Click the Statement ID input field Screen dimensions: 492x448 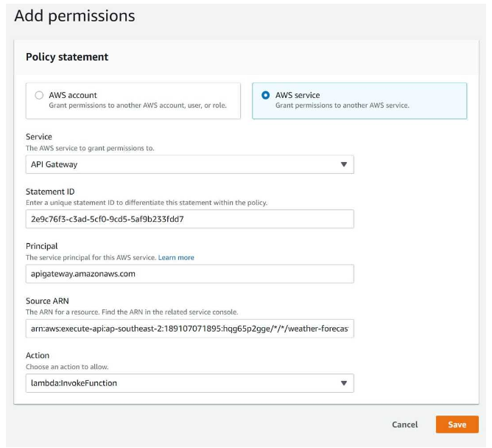click(x=189, y=219)
